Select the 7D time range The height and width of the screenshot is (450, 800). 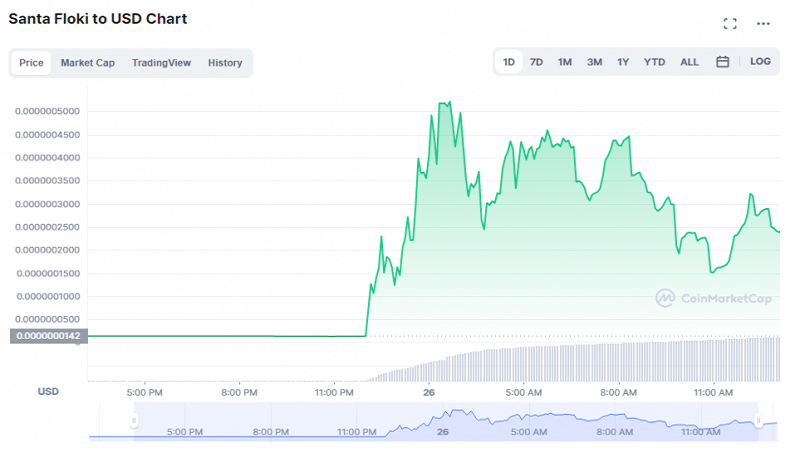[x=536, y=62]
